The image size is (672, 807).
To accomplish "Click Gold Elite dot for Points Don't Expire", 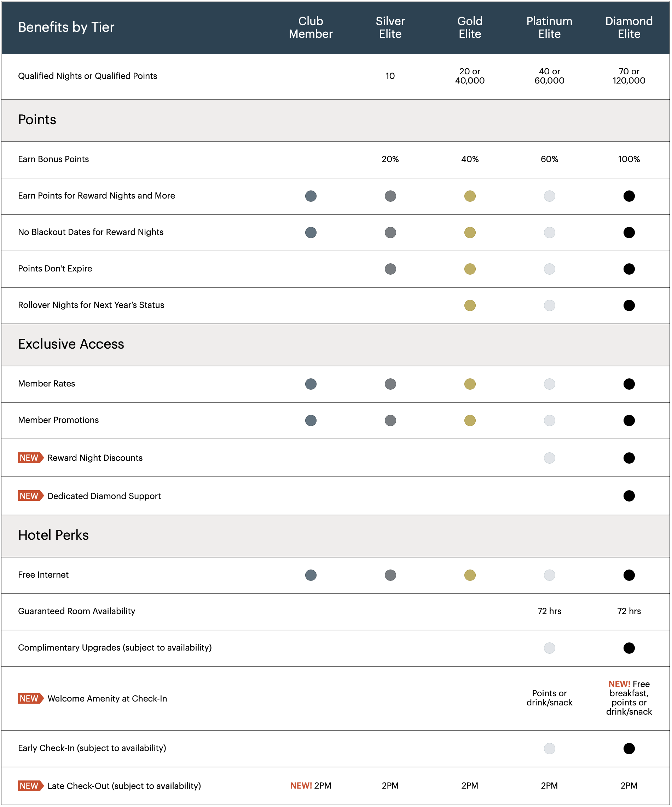I will click(470, 269).
